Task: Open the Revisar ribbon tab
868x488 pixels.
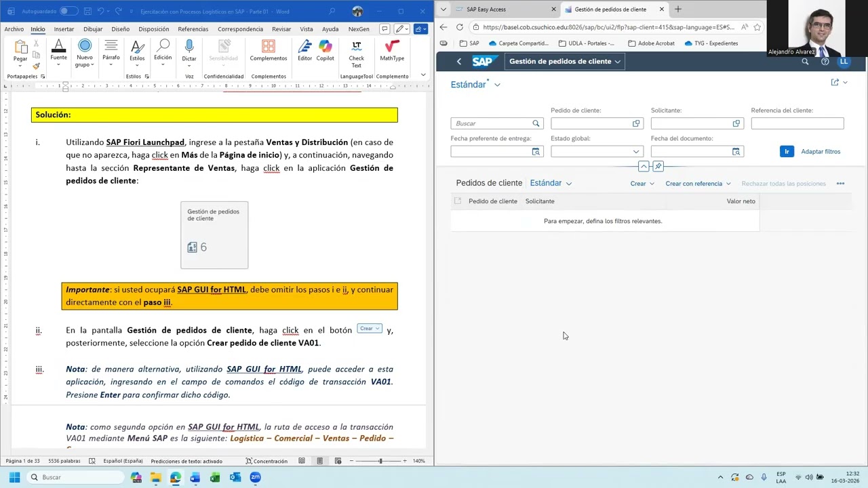Action: tap(281, 29)
